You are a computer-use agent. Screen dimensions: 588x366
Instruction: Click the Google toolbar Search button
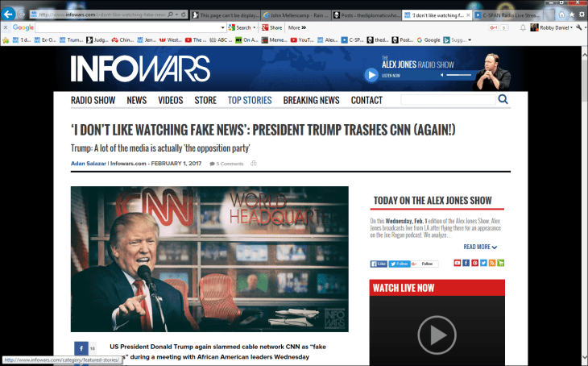pos(239,27)
